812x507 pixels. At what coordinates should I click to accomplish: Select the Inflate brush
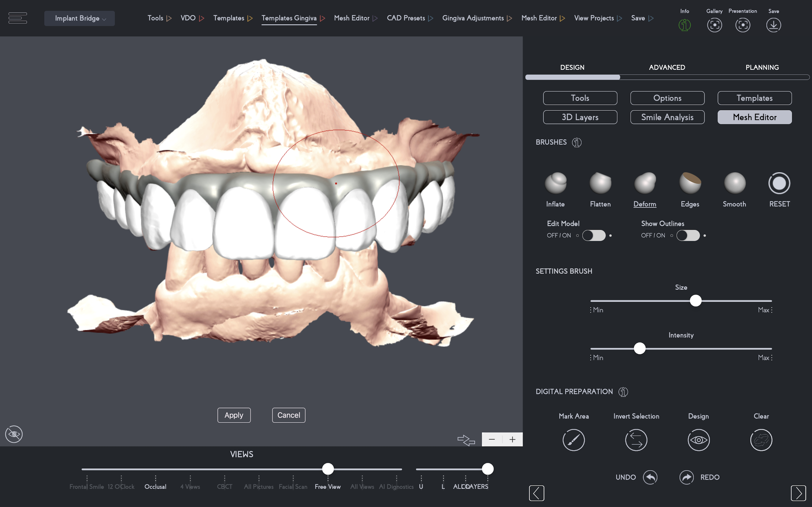tap(556, 183)
